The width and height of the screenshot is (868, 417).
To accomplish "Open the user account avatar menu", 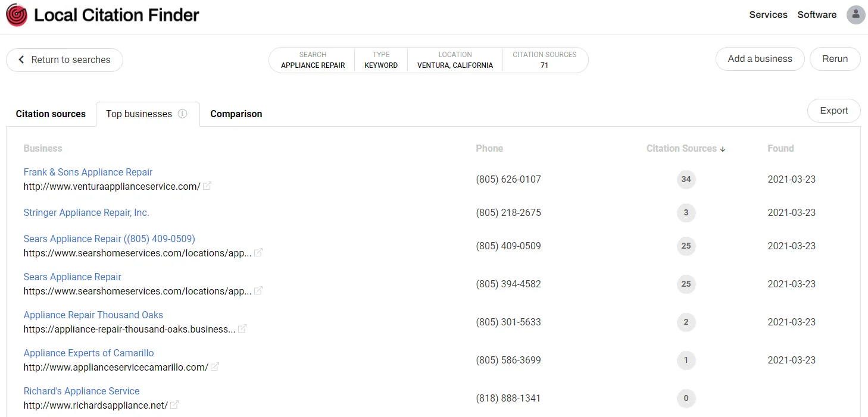I will 855,15.
